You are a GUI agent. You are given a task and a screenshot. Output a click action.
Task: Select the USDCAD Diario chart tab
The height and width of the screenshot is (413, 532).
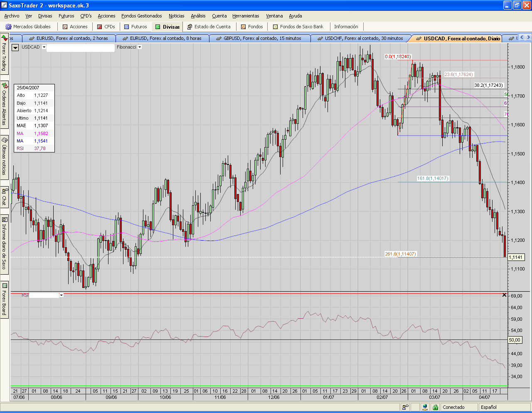point(457,38)
